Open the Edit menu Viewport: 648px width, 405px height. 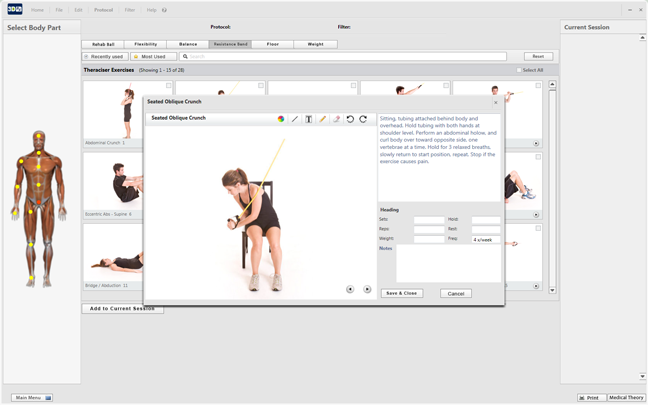79,10
